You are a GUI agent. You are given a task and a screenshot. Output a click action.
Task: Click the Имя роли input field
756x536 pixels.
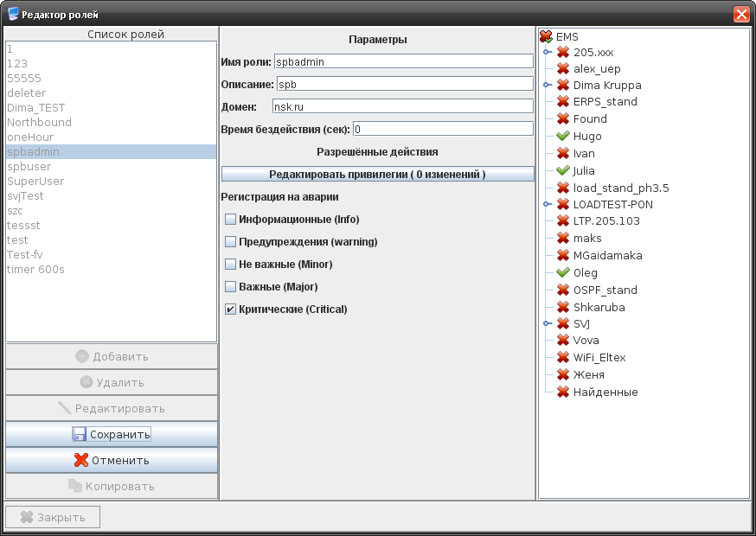click(x=403, y=61)
